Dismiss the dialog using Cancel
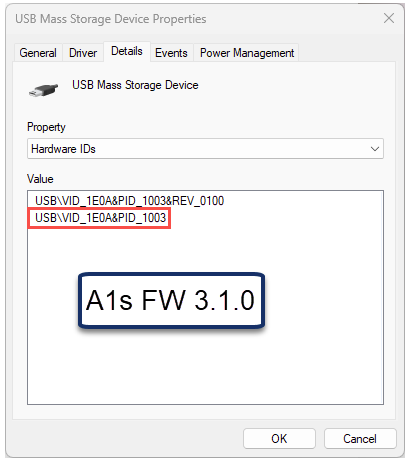This screenshot has width=405, height=461. (360, 439)
